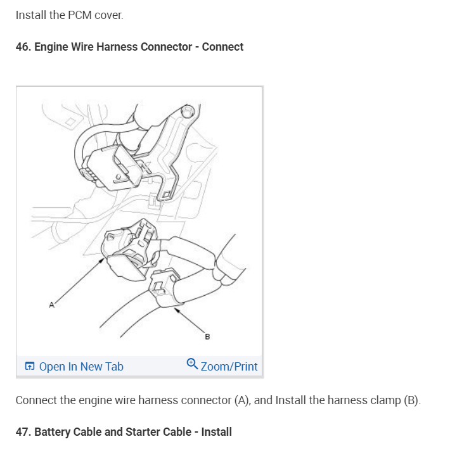Click the arrow line leading to label A
The image size is (476, 451).
click(x=79, y=281)
